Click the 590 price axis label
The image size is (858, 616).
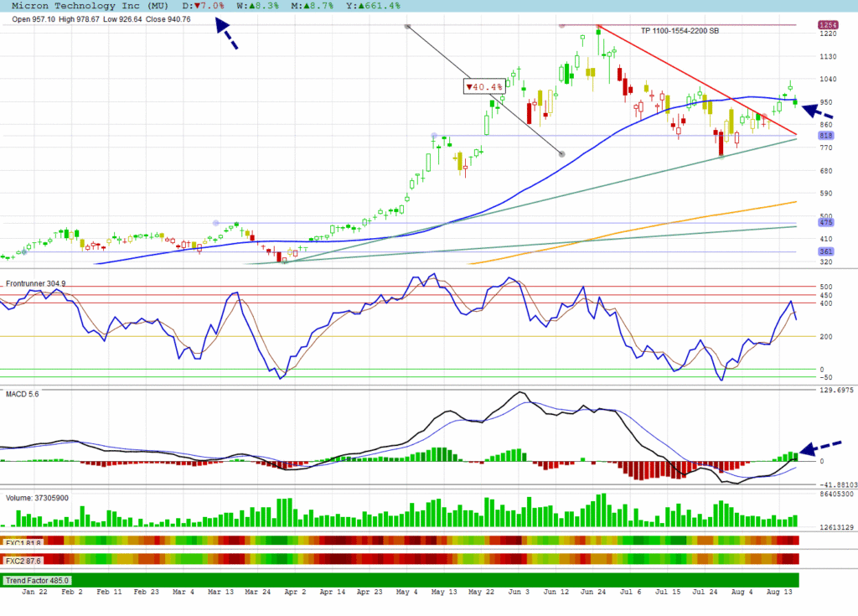825,194
